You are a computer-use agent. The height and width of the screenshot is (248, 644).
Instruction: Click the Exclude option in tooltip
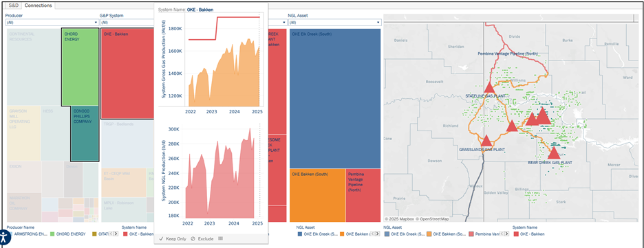click(x=202, y=238)
